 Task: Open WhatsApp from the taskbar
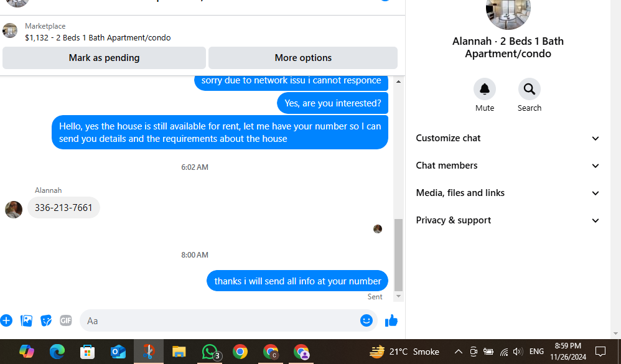[210, 352]
